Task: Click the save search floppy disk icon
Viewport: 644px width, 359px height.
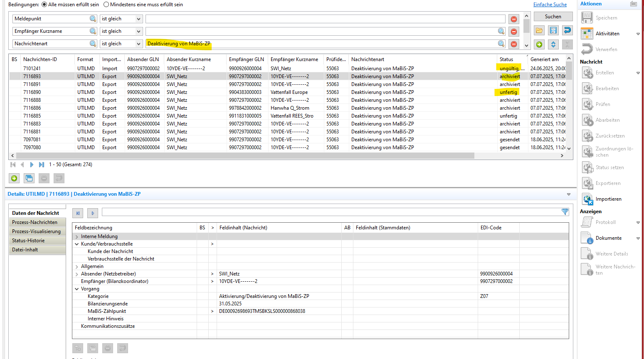Action: [x=553, y=30]
